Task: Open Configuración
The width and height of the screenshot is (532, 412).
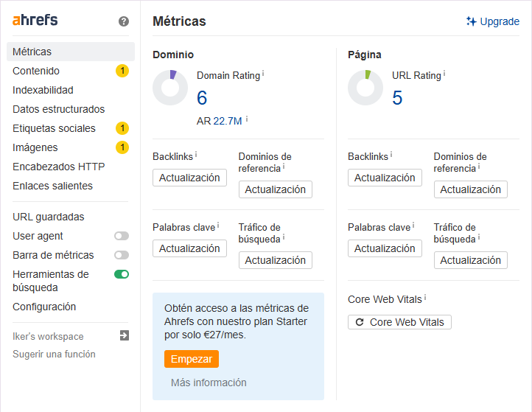Action: tap(44, 307)
